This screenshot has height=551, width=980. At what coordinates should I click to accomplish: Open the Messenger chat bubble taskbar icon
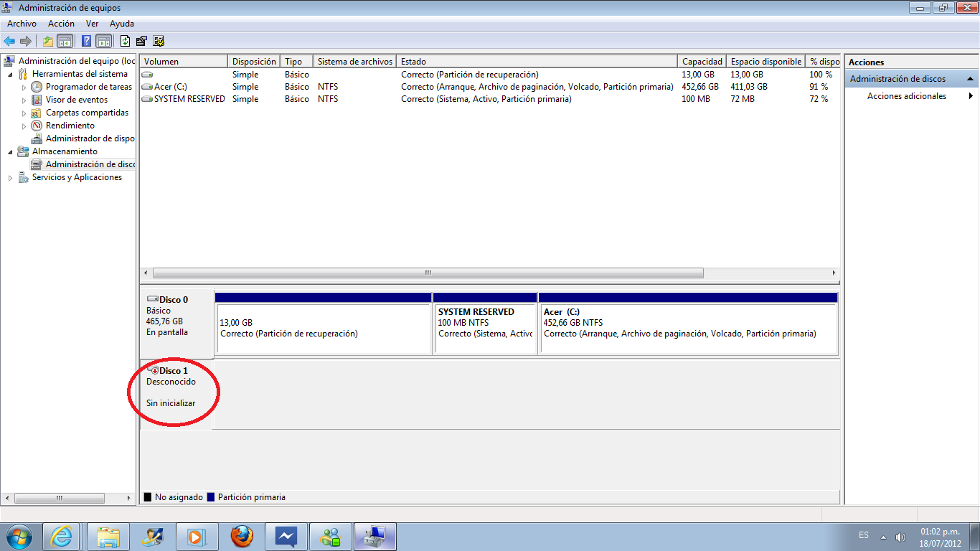click(287, 537)
